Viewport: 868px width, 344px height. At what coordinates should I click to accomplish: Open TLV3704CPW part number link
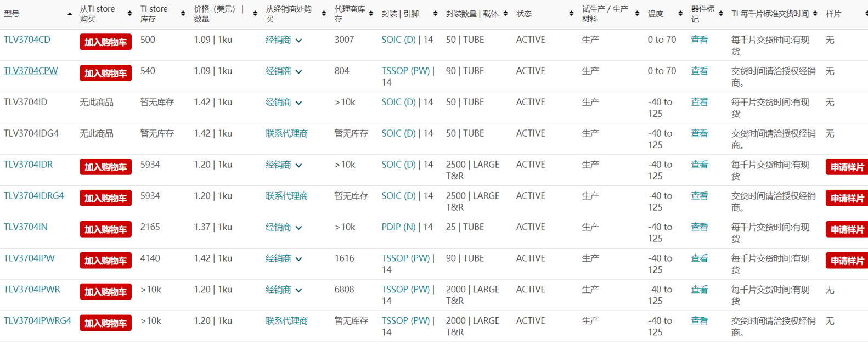[31, 71]
